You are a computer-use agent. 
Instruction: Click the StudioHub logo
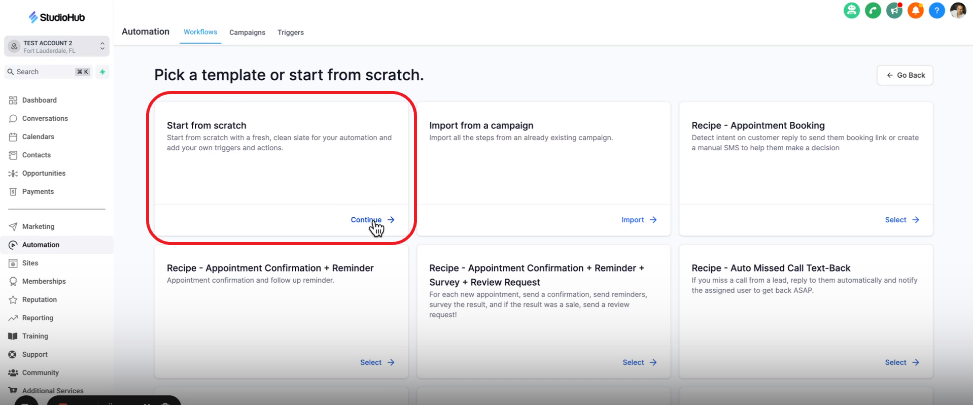[56, 17]
